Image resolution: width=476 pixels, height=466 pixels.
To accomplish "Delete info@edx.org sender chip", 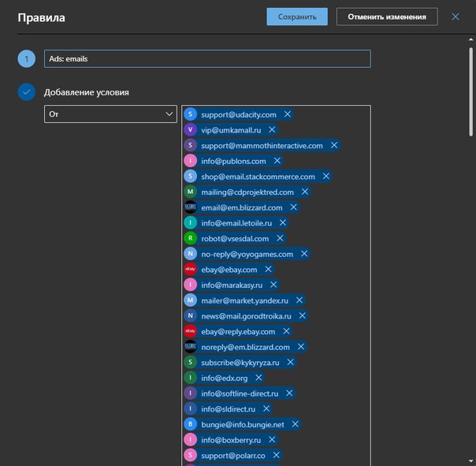I will pos(258,378).
